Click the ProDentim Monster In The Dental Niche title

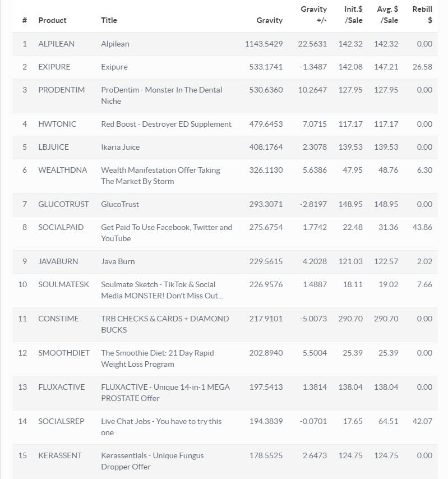161,95
